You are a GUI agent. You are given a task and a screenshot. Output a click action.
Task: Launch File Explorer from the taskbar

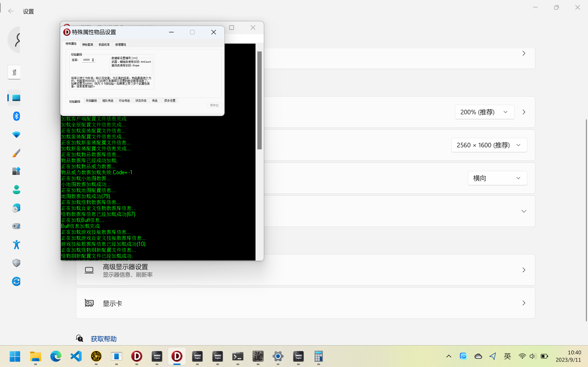(35, 356)
